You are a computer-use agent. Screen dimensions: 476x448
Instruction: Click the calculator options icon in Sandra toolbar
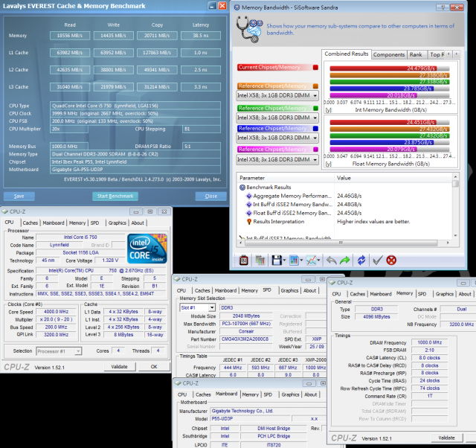pos(243,260)
